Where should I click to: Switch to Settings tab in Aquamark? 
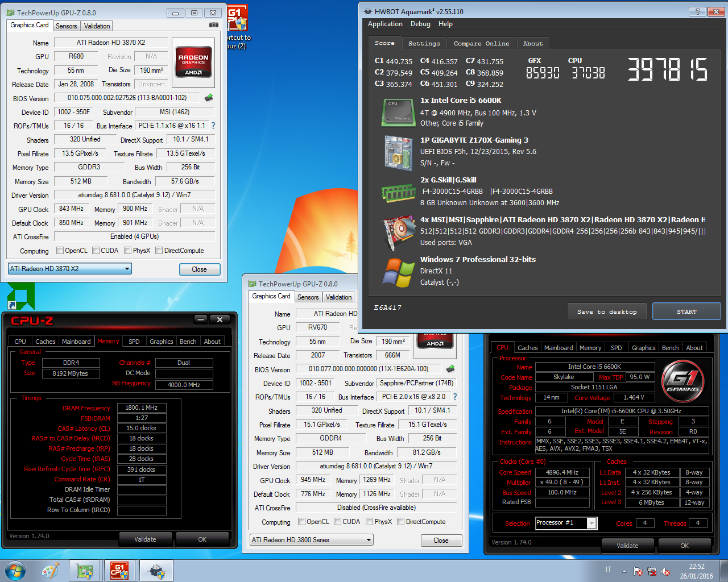[424, 43]
